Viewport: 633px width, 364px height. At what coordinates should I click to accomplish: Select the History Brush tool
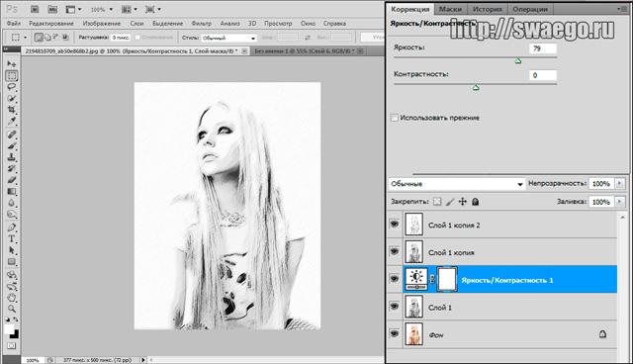click(x=12, y=168)
